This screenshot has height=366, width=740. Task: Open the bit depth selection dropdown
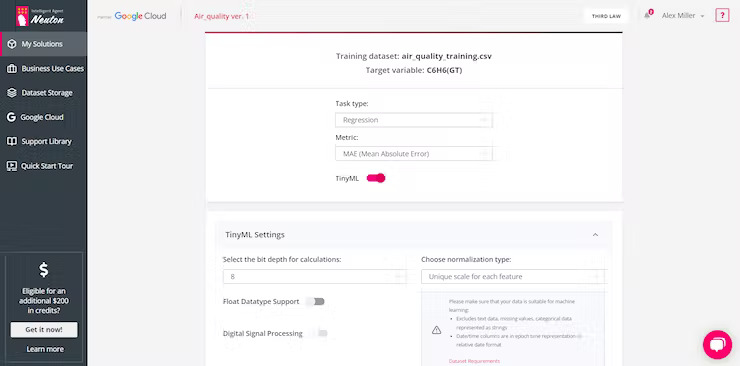tap(314, 276)
